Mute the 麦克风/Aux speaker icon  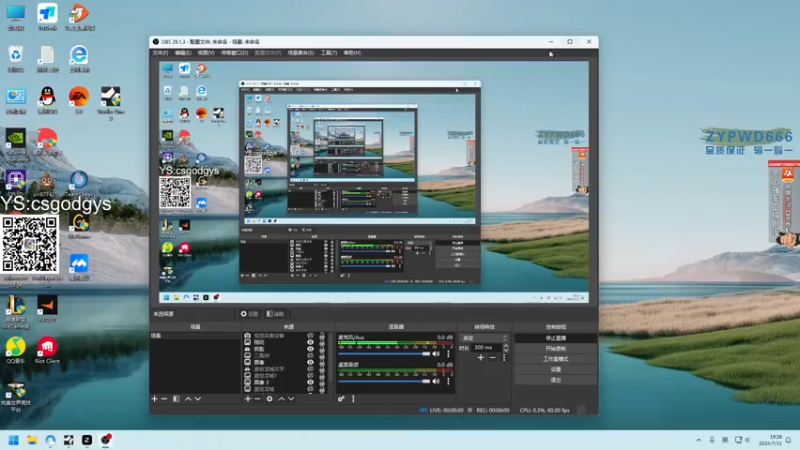point(436,354)
